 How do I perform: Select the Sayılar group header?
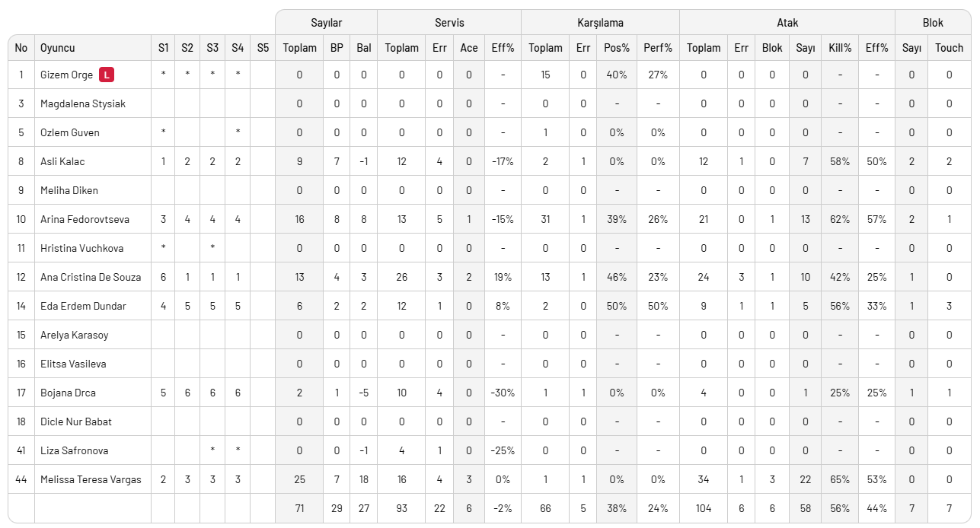326,23
